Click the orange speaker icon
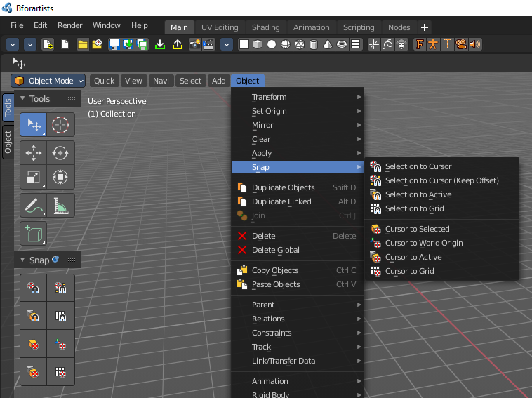Viewport: 532px width, 398px height. (x=475, y=44)
